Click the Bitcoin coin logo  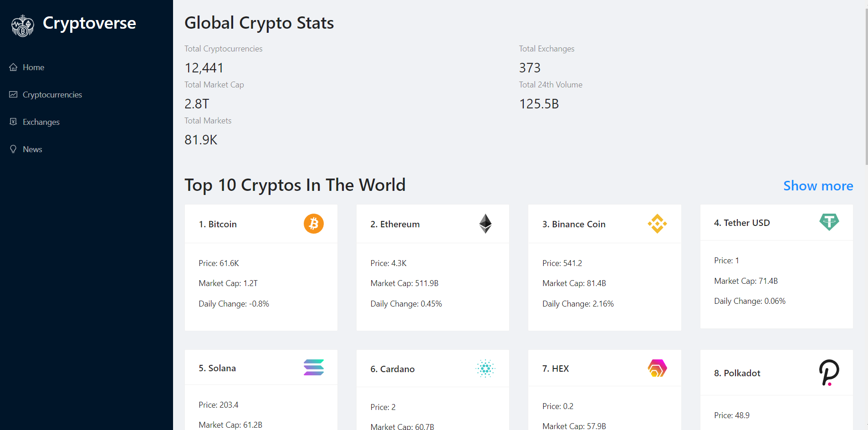click(314, 224)
